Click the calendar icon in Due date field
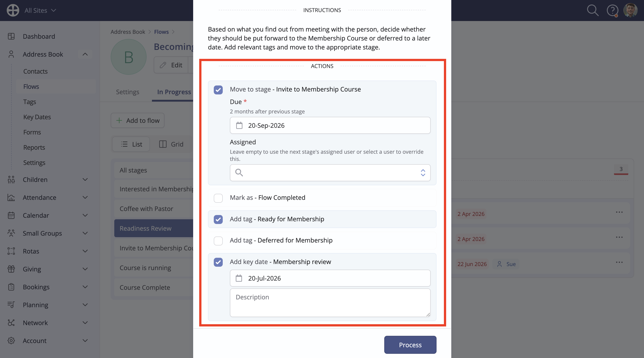644x358 pixels. pyautogui.click(x=239, y=125)
